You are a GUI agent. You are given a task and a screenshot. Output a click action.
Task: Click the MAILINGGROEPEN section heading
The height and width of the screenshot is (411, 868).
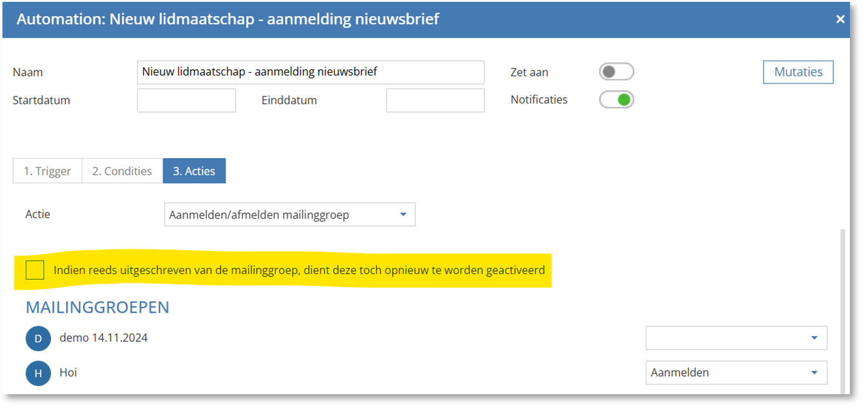(97, 308)
